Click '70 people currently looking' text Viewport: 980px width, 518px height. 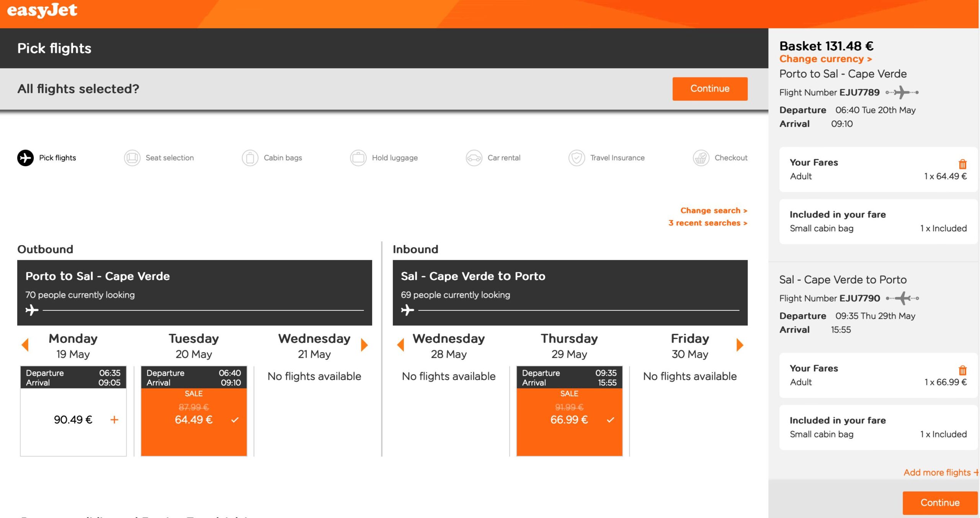click(x=80, y=295)
